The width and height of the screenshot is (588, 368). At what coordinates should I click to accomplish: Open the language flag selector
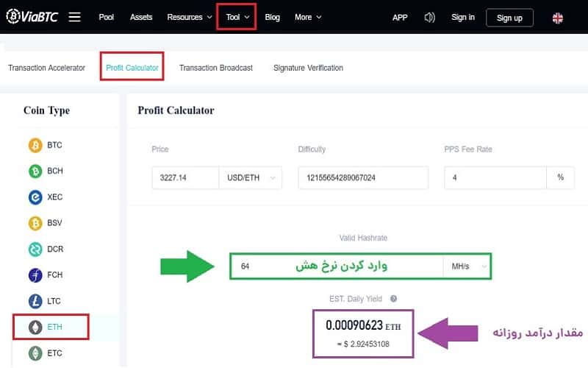pos(558,18)
